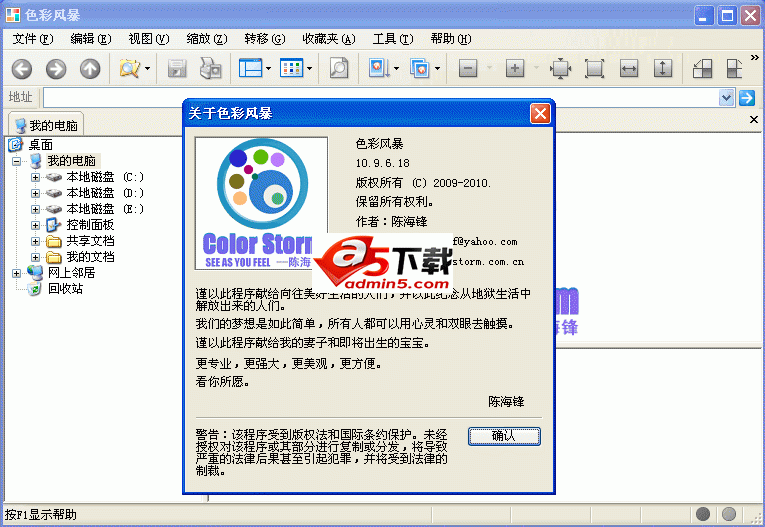Click the Up one level arrow icon
Viewport: 765px width, 527px height.
tap(90, 69)
